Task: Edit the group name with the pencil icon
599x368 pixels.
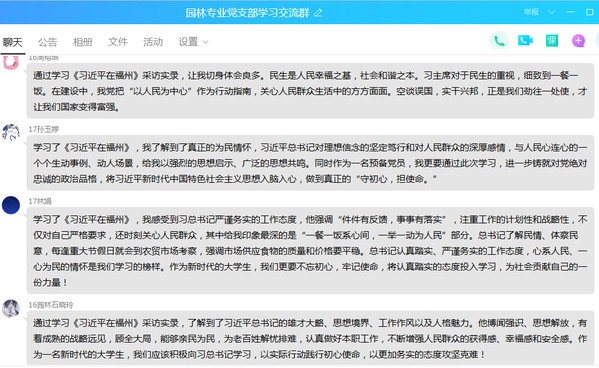Action: 318,13
